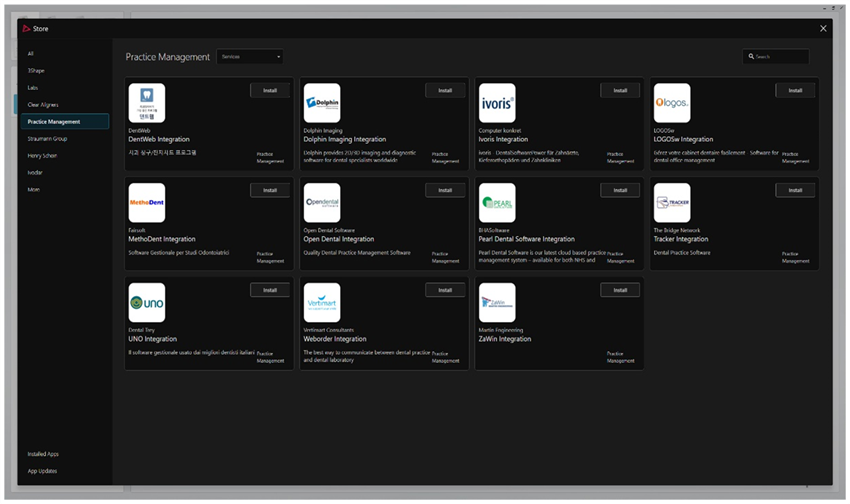Select the ZaWin app icon

coord(497,302)
